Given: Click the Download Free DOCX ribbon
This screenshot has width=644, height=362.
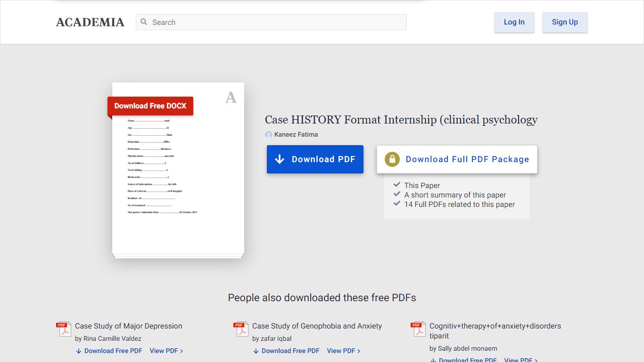Looking at the screenshot, I should tap(150, 106).
